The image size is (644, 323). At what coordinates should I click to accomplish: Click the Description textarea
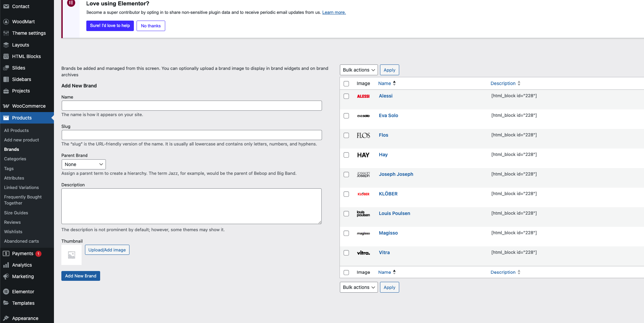click(192, 206)
